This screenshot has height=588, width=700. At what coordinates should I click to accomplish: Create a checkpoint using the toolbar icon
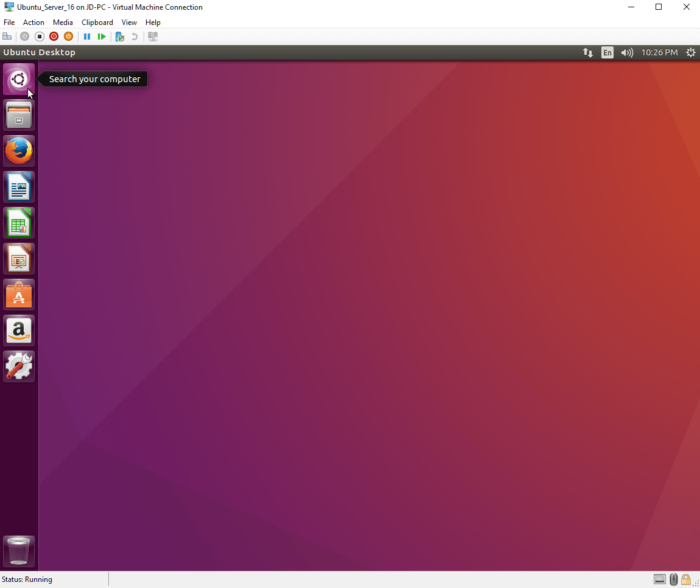click(x=120, y=37)
